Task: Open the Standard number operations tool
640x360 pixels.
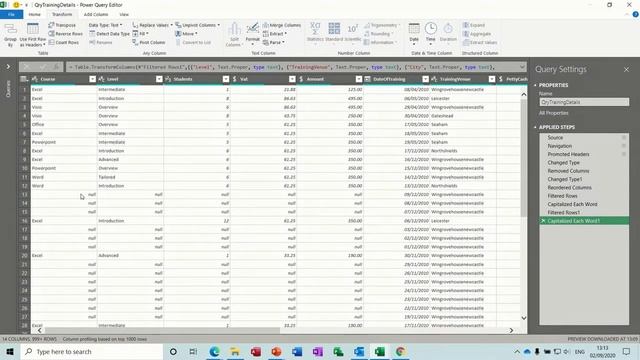Action: (334, 33)
